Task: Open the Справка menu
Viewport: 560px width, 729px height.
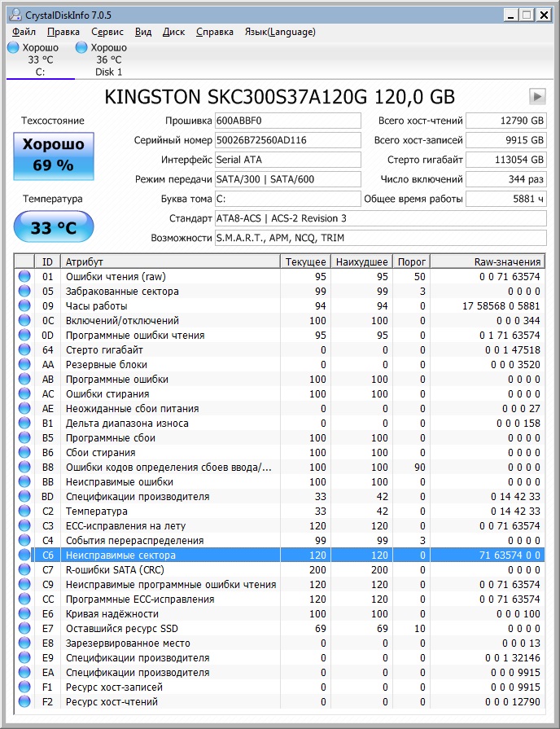Action: click(x=214, y=32)
